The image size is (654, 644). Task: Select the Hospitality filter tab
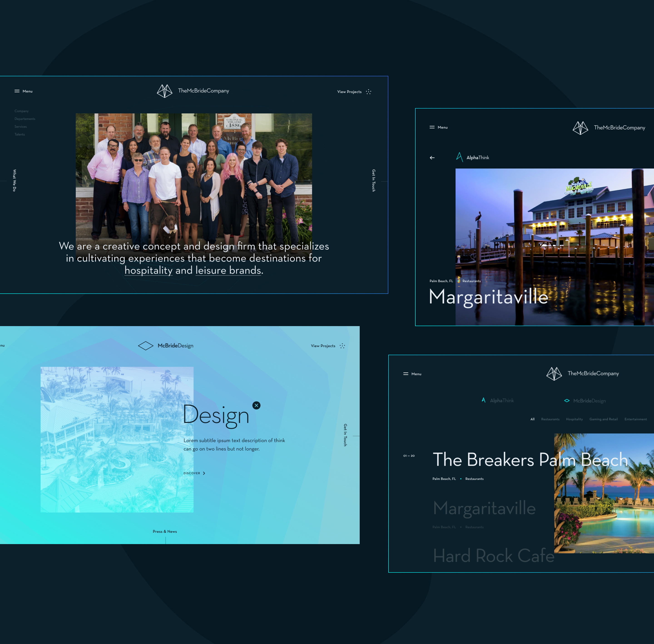pyautogui.click(x=574, y=419)
